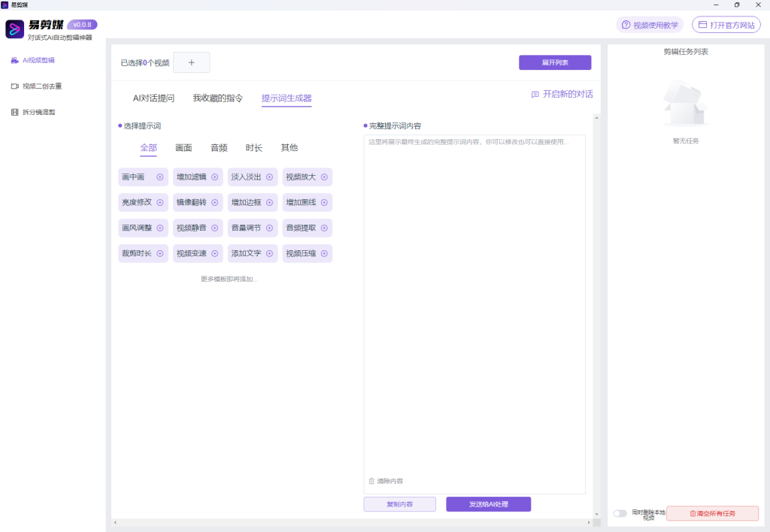770x532 pixels.
Task: Click the plus icon on 镜像翻转 chip
Action: [214, 203]
